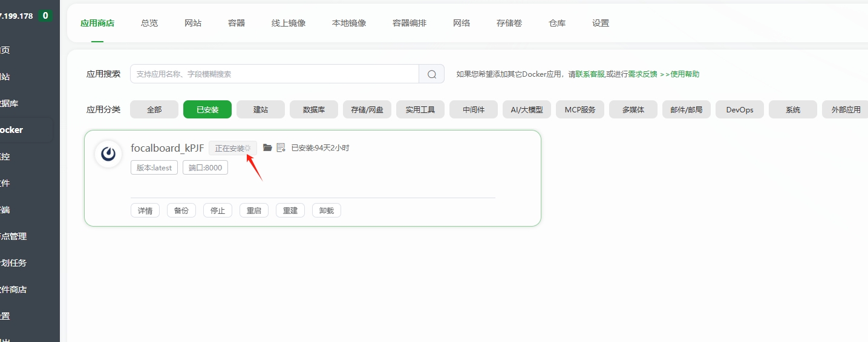868x342 pixels.
Task: Click the 正在安装 status spinner badge
Action: coord(232,148)
